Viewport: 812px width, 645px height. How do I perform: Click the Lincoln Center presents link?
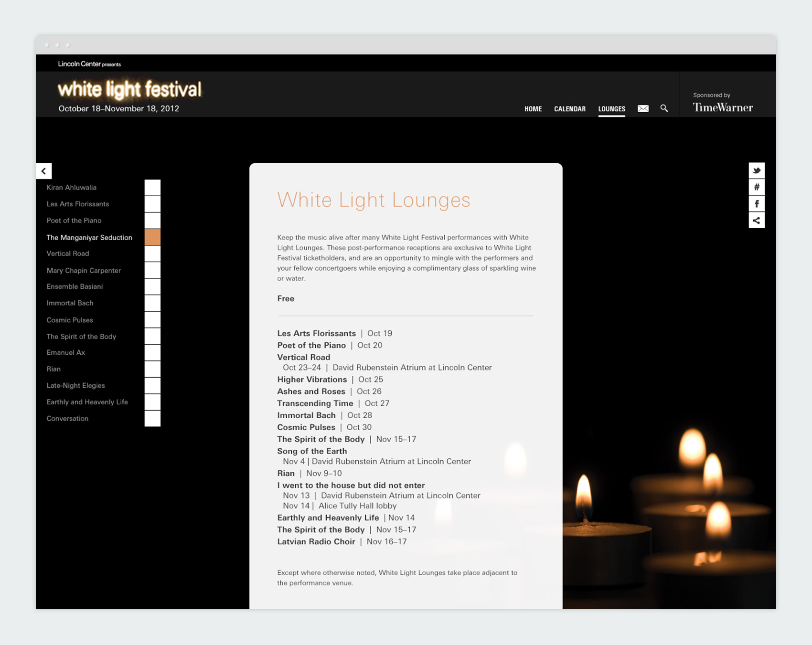(89, 64)
